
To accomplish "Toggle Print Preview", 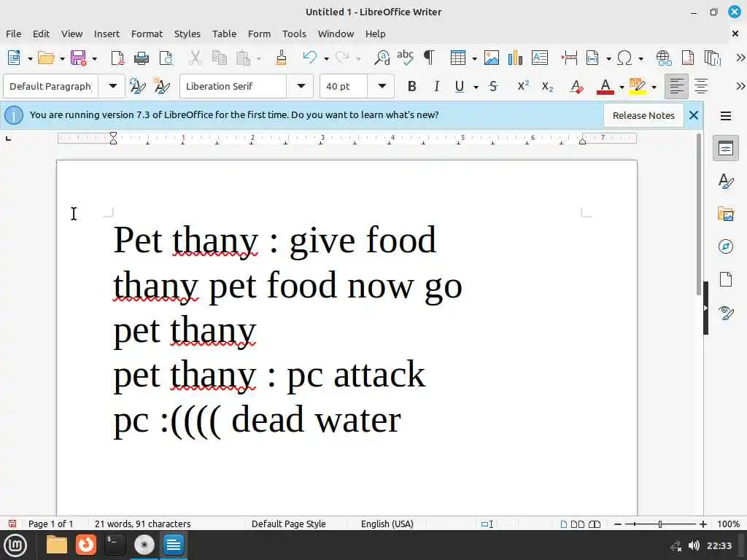I will (x=166, y=58).
